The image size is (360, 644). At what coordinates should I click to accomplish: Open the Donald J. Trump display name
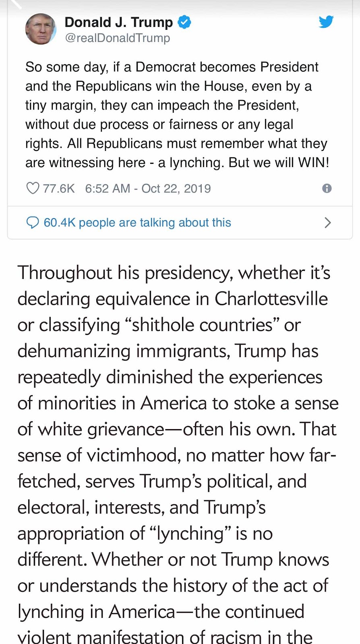[119, 22]
